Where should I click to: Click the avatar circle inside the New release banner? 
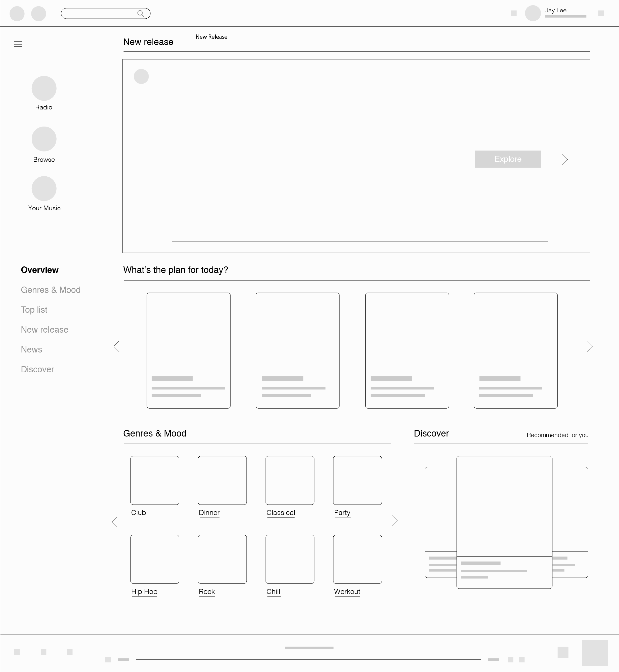point(141,76)
